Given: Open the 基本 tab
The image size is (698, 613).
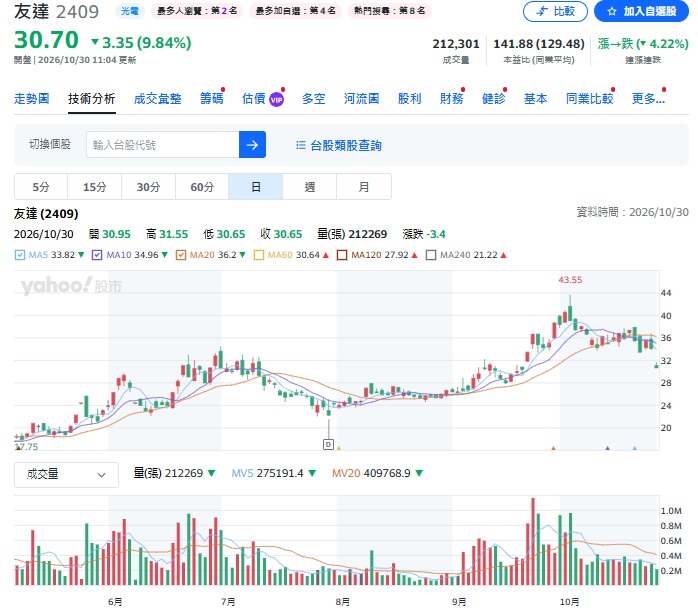Looking at the screenshot, I should tap(536, 99).
